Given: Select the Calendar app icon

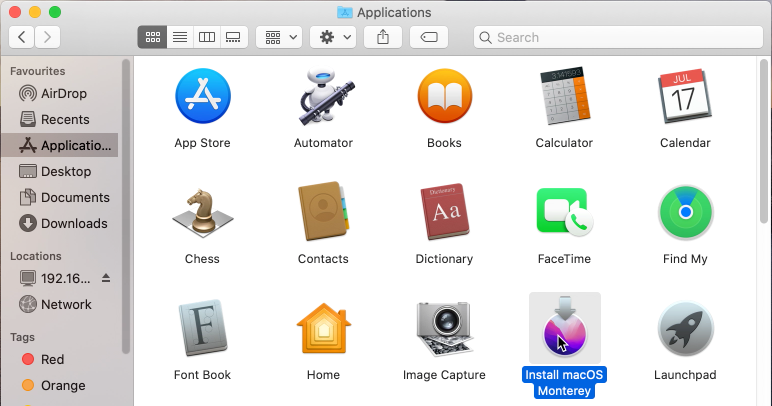Looking at the screenshot, I should 685,96.
